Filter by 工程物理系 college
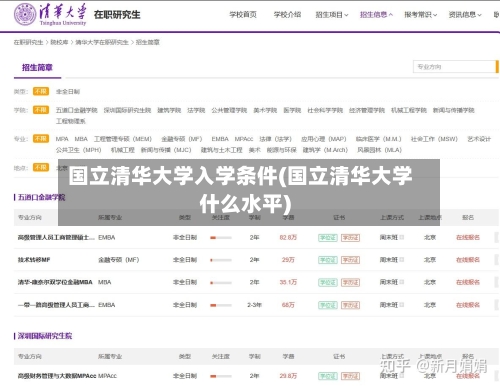The width and height of the screenshot is (500, 386). [71, 121]
